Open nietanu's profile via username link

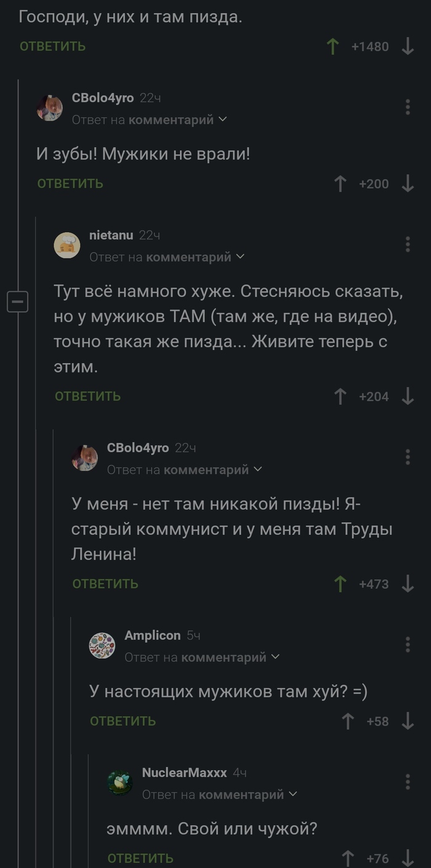pyautogui.click(x=113, y=235)
